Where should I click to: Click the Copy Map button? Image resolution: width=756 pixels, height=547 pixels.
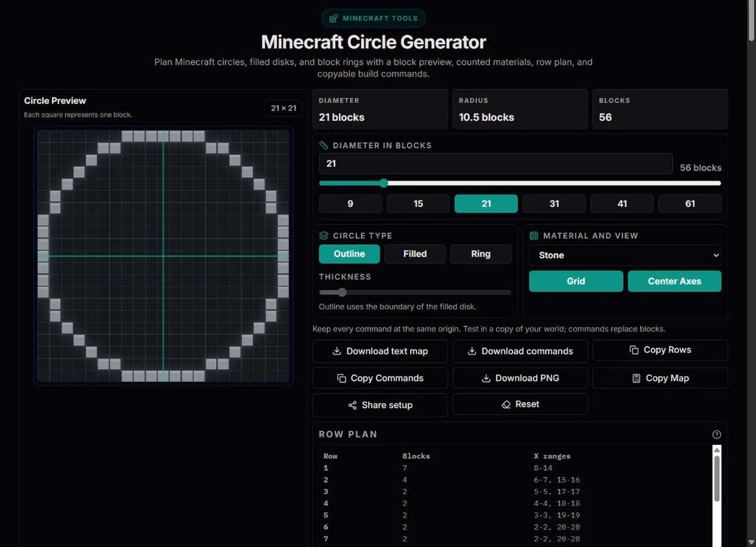pyautogui.click(x=660, y=378)
